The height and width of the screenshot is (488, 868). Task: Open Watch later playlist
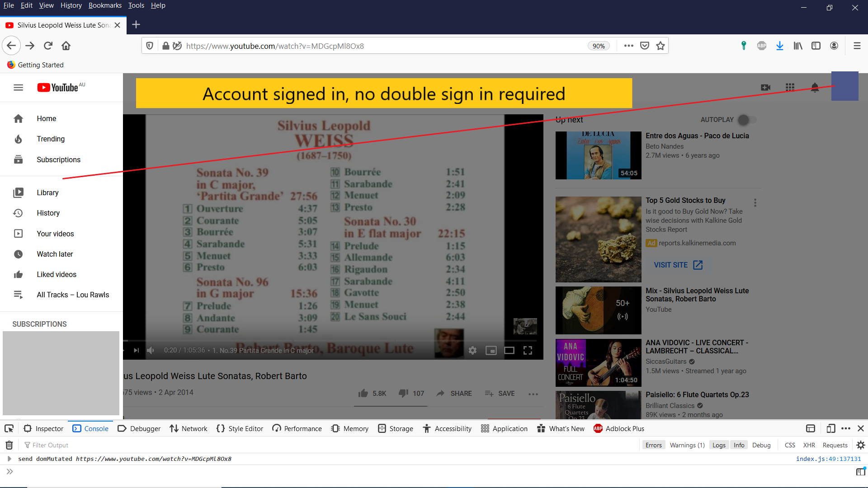(x=55, y=254)
